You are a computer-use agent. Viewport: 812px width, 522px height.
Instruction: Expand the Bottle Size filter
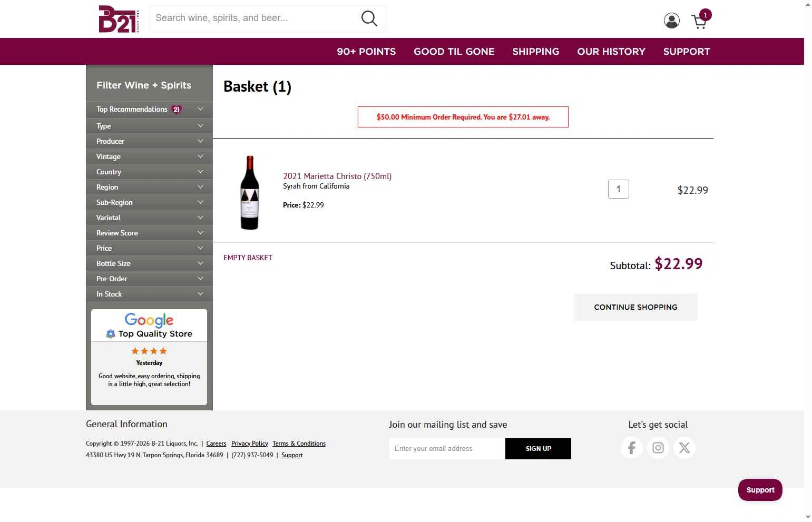[149, 263]
